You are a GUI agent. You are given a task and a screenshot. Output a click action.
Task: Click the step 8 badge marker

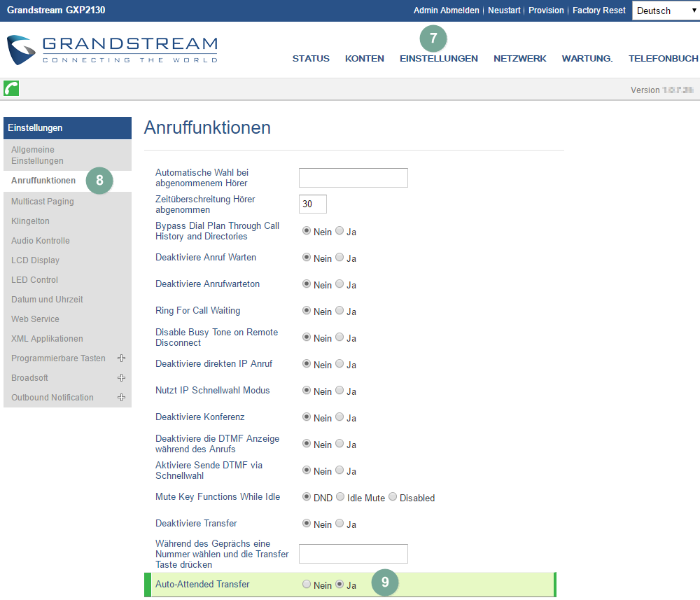[x=99, y=181]
